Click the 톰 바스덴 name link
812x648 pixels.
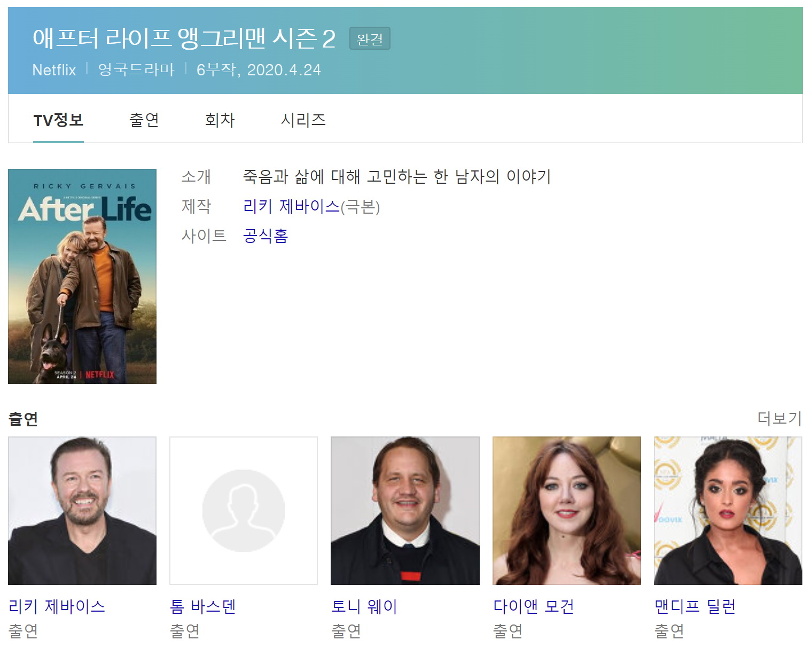203,606
